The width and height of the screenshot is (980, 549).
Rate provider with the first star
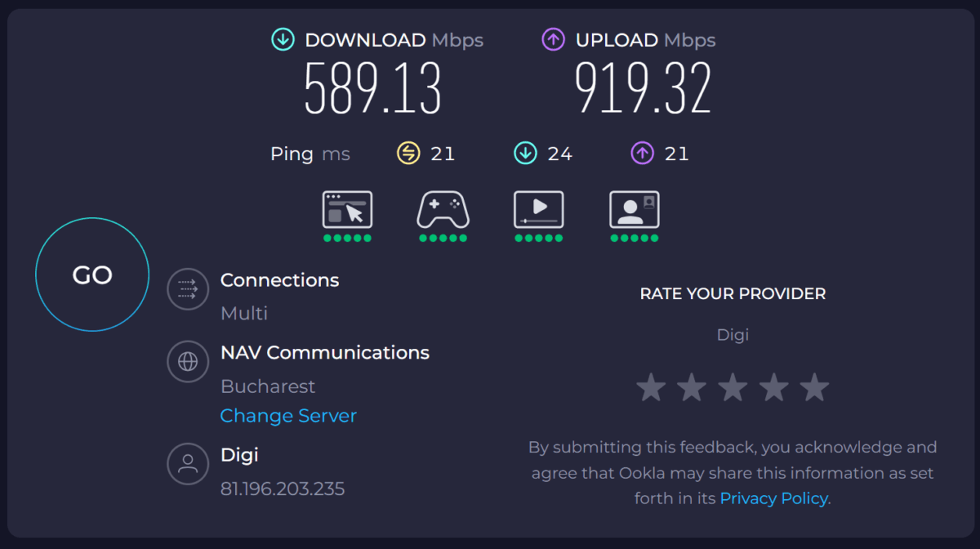click(651, 387)
